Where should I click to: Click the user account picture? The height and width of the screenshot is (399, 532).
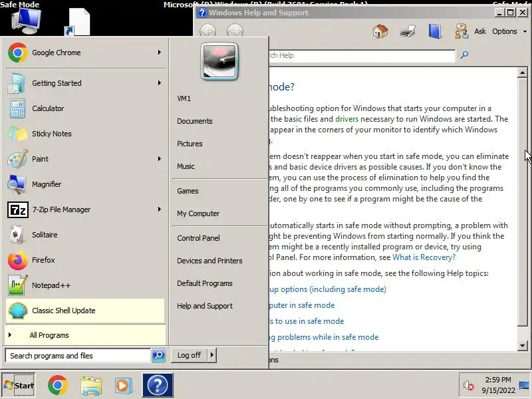(x=219, y=61)
